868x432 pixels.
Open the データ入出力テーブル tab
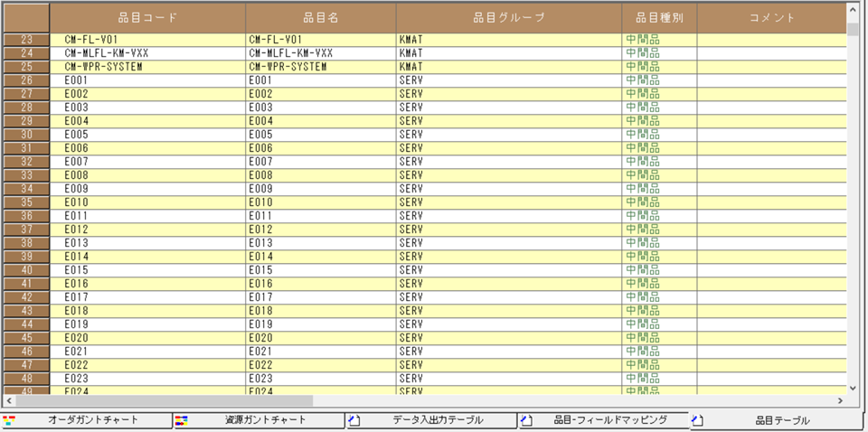click(431, 420)
